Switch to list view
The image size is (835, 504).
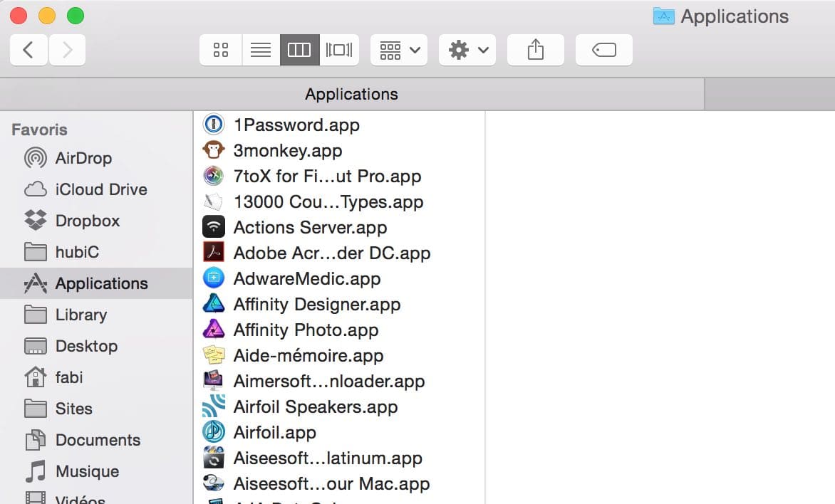(x=261, y=50)
